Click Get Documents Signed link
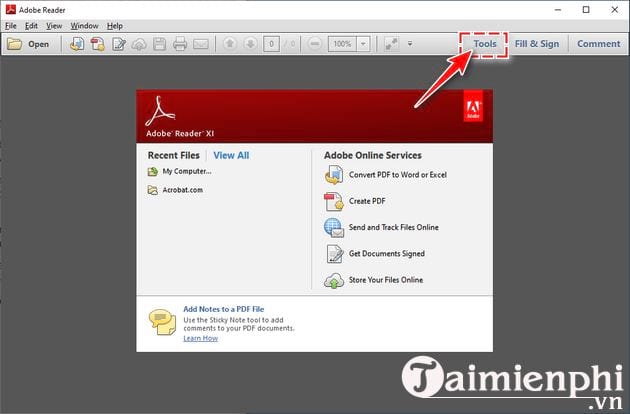This screenshot has height=414, width=630. click(387, 254)
